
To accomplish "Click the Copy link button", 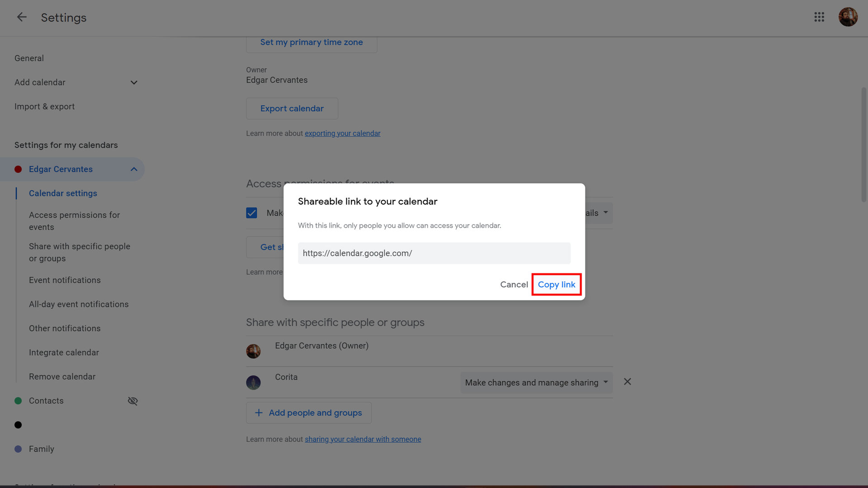I will coord(556,285).
